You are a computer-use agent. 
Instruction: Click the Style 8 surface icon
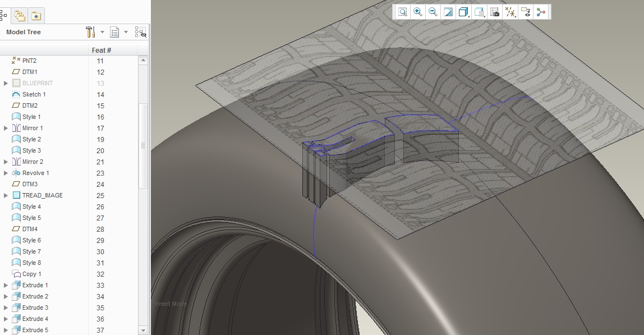(x=16, y=263)
